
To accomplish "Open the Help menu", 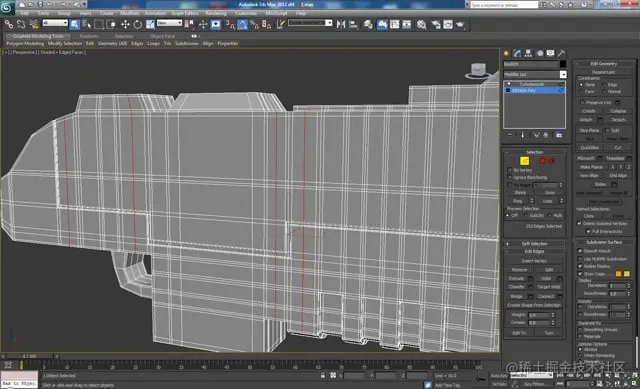I will (x=300, y=13).
